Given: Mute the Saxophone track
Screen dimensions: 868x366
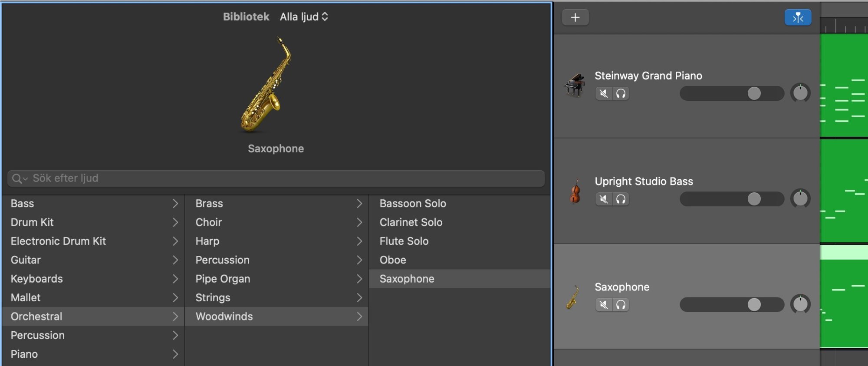Looking at the screenshot, I should coord(603,305).
